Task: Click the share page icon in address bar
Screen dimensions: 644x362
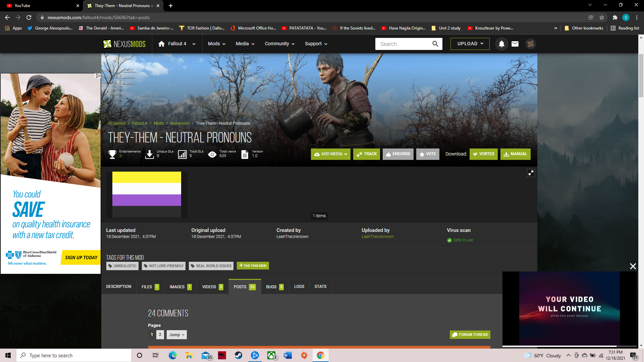Action: [x=591, y=17]
